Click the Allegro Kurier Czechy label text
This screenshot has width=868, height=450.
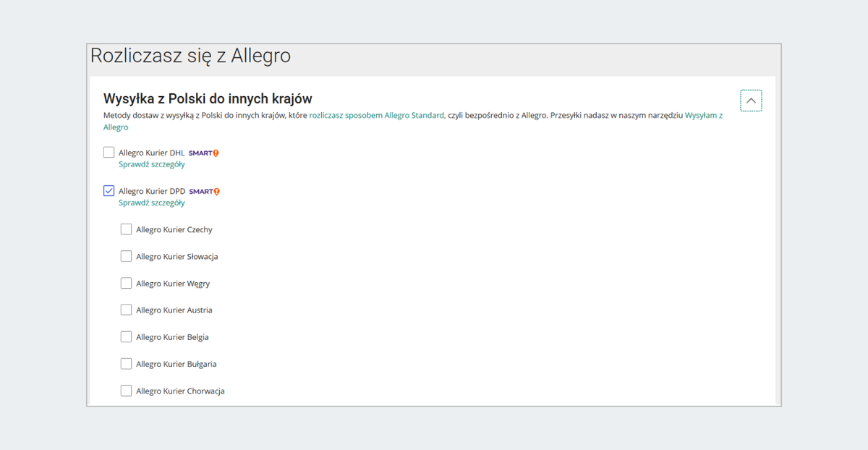pos(174,230)
